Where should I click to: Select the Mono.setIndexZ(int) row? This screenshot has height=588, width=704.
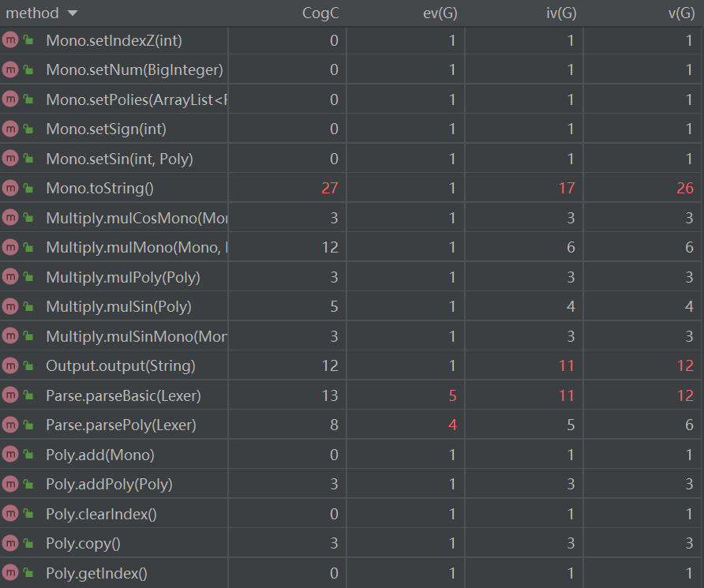tap(352, 40)
